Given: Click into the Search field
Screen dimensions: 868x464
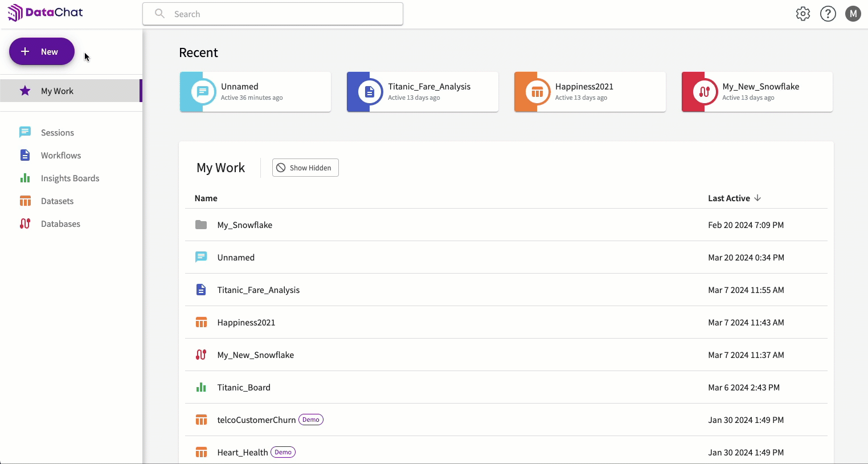Looking at the screenshot, I should [x=273, y=14].
